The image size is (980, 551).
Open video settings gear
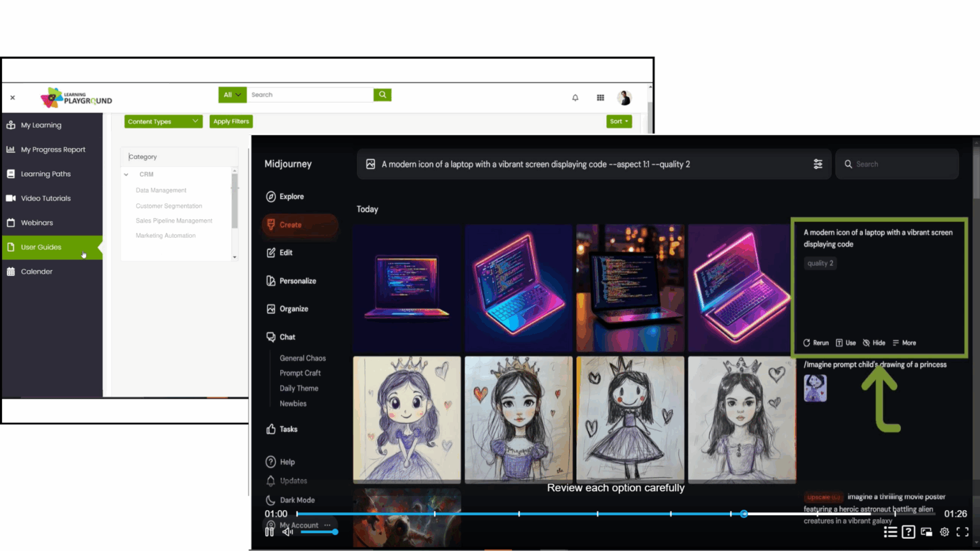944,532
